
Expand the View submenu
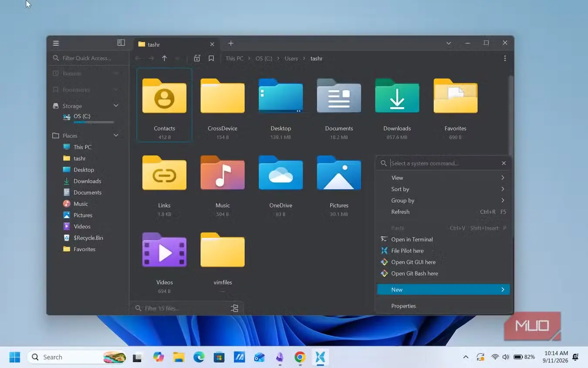pos(443,177)
